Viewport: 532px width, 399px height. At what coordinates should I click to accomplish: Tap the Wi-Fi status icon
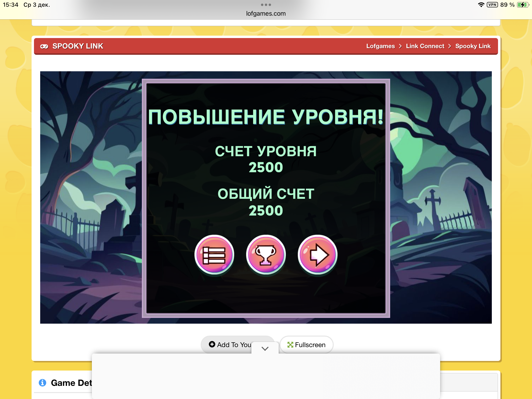481,5
